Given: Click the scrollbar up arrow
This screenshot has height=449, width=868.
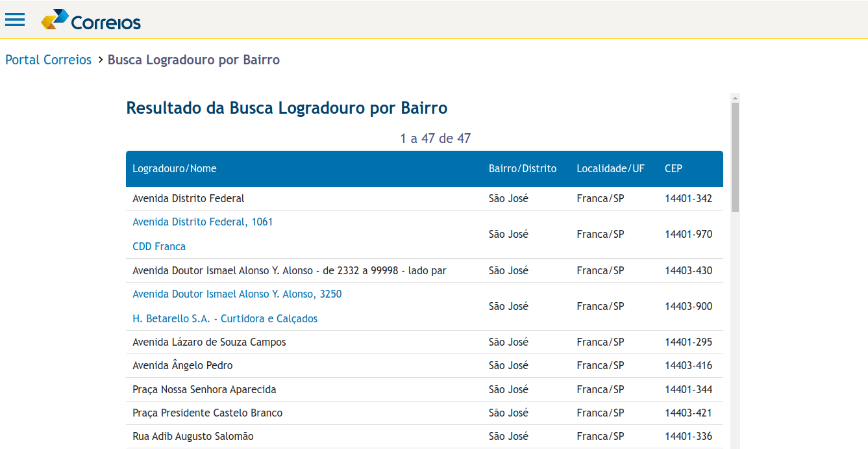Looking at the screenshot, I should pyautogui.click(x=735, y=98).
